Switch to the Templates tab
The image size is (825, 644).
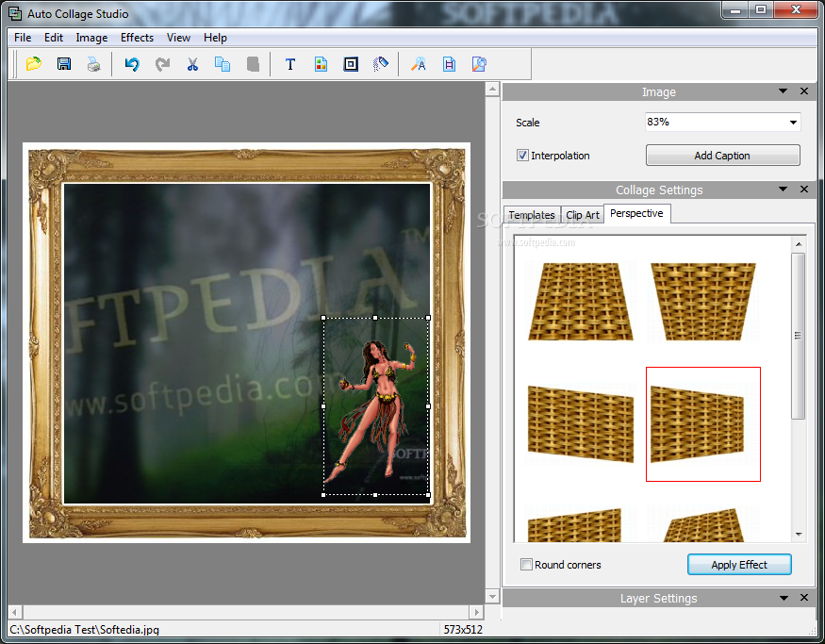pyautogui.click(x=532, y=215)
